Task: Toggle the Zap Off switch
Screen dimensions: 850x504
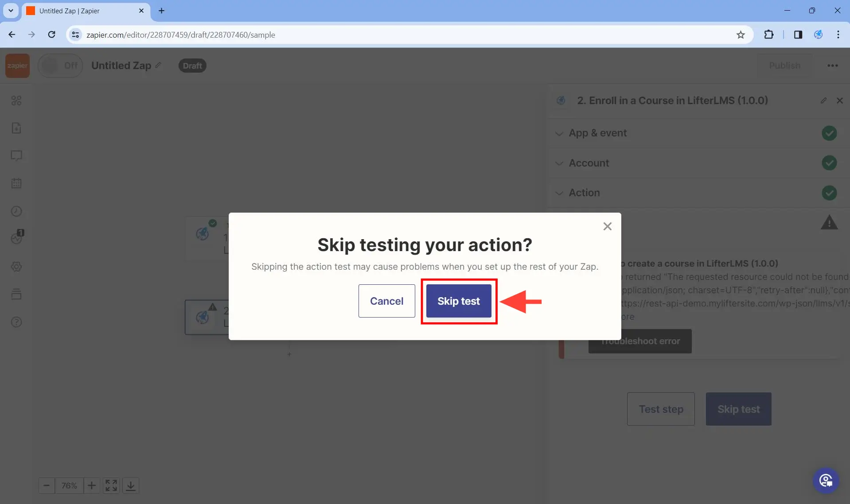Action: coord(60,65)
